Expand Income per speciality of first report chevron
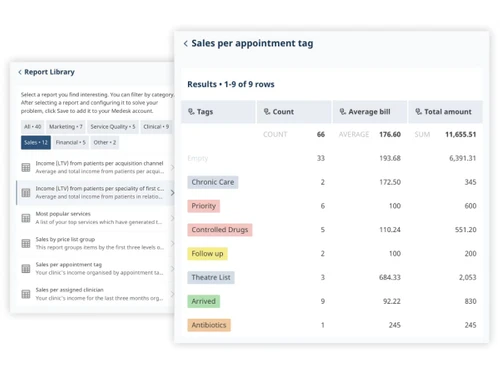This screenshot has height=375, width=500. [172, 193]
